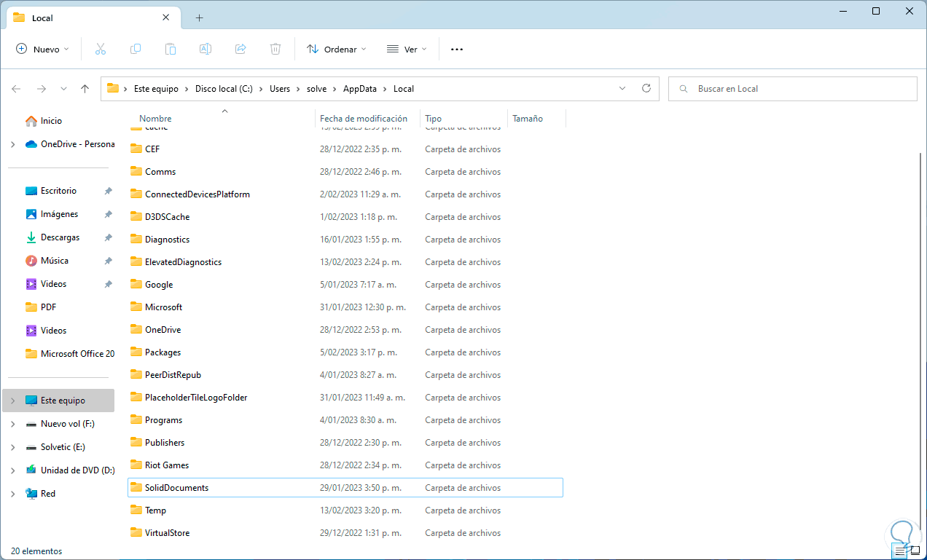Click Disco local (C:) breadcrumb
This screenshot has width=927, height=560.
click(224, 89)
